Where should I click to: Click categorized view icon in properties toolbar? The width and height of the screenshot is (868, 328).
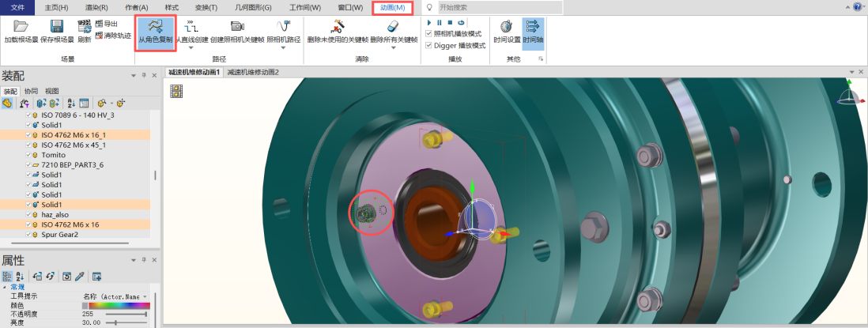[7, 276]
